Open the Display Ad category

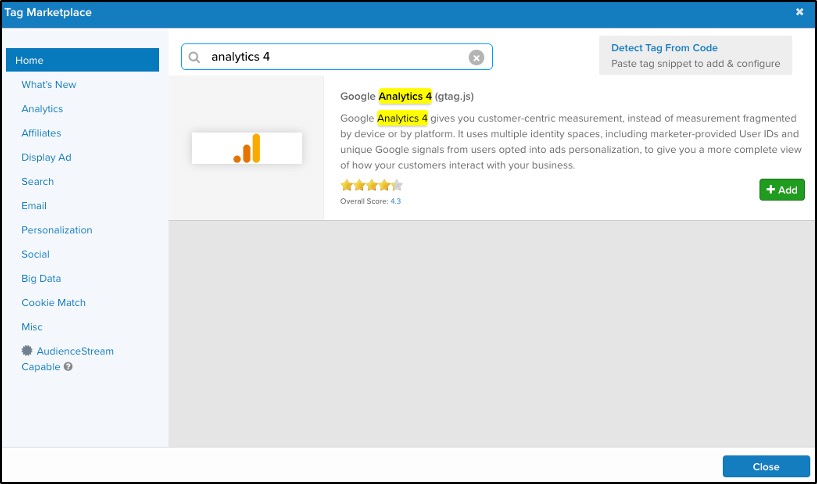coord(46,157)
